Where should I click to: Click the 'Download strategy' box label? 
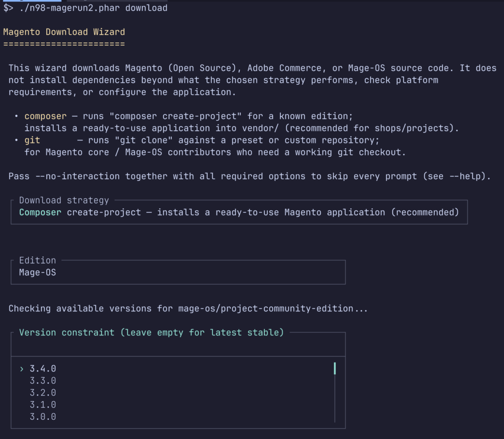(x=64, y=200)
